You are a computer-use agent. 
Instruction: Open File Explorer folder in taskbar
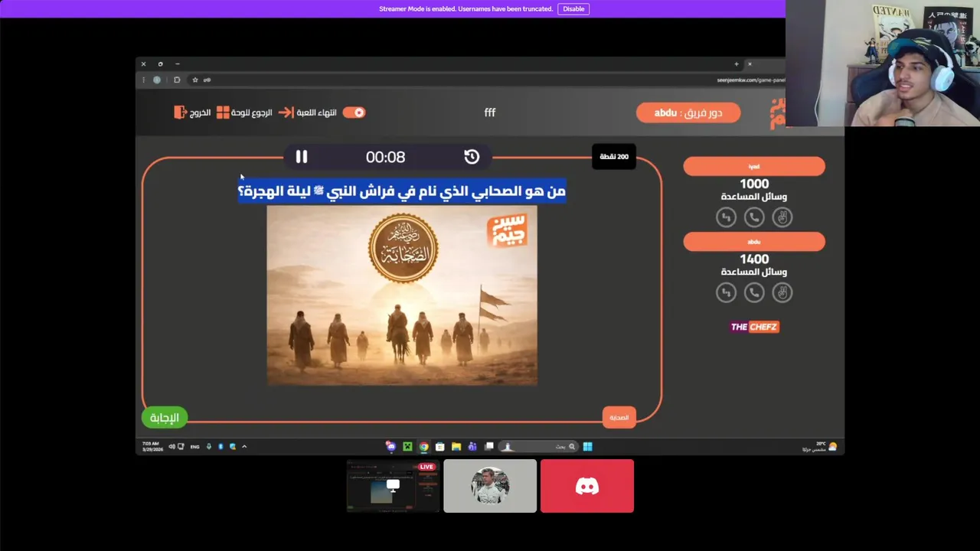[x=456, y=446]
